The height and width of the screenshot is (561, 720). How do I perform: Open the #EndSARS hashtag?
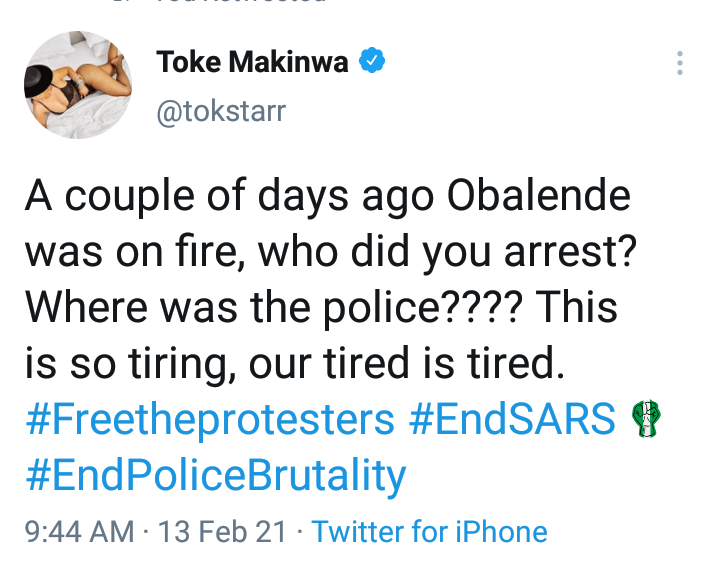click(512, 418)
